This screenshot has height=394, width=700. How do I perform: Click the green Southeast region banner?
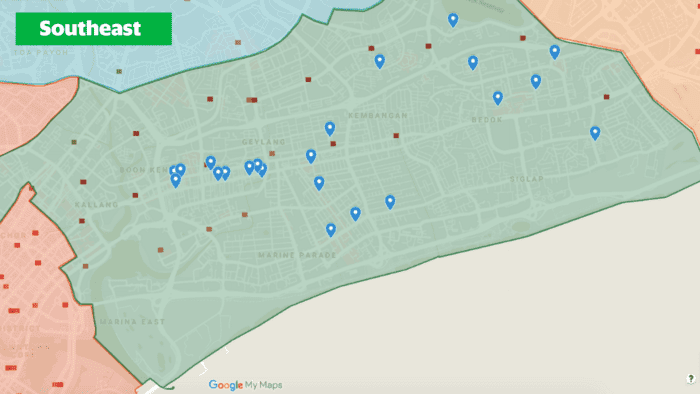click(x=94, y=29)
